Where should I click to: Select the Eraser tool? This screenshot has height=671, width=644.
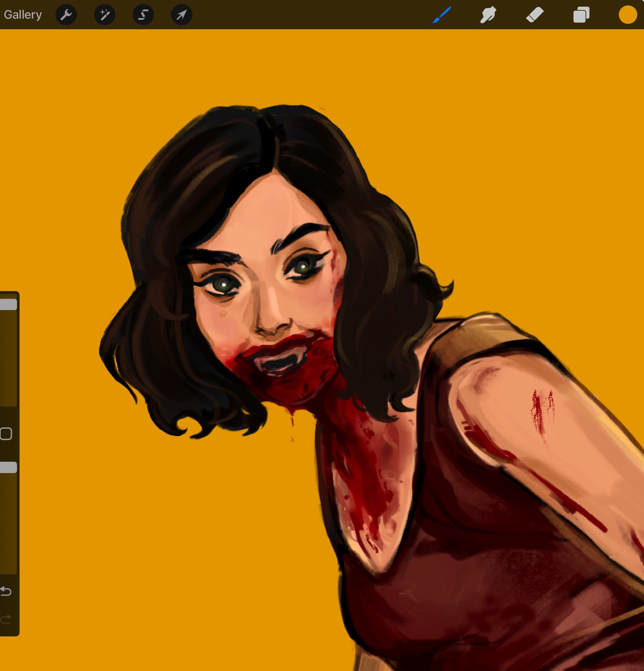click(x=535, y=15)
